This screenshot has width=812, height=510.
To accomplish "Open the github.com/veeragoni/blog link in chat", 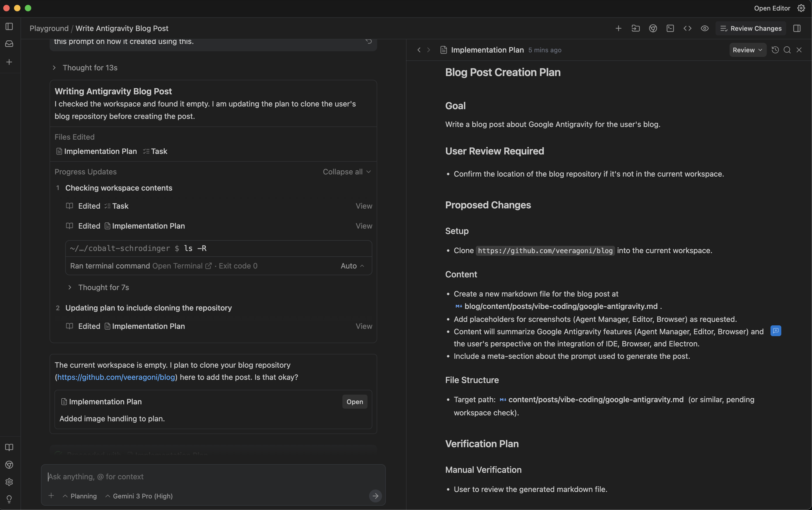I will coord(116,377).
